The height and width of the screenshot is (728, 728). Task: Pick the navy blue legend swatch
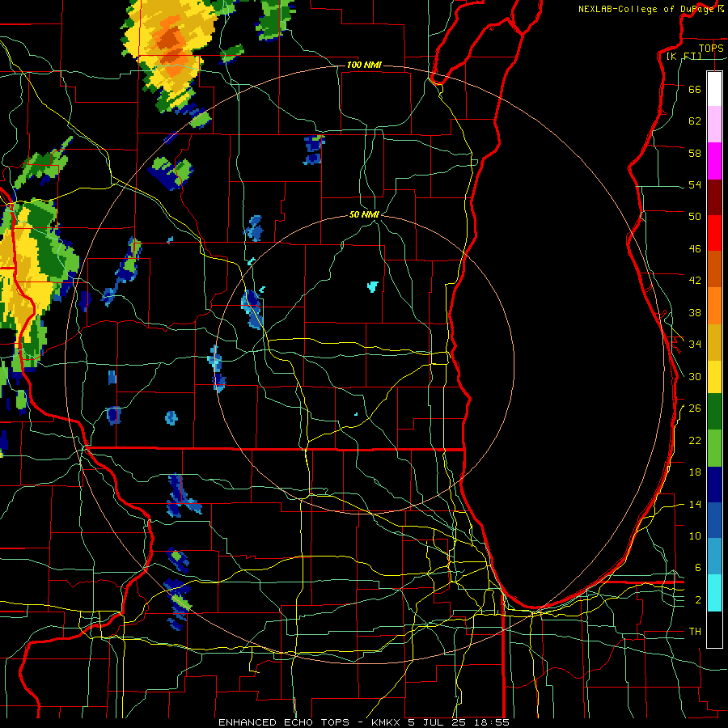pyautogui.click(x=714, y=485)
